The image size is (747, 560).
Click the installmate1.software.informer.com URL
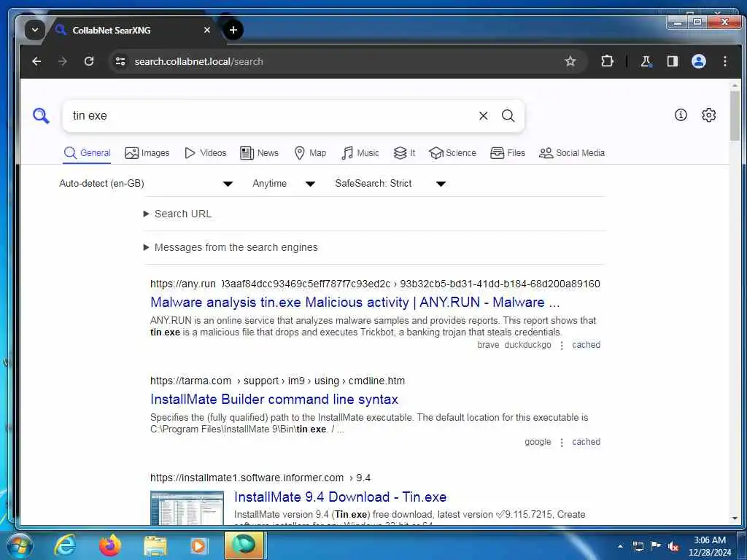coord(260,478)
